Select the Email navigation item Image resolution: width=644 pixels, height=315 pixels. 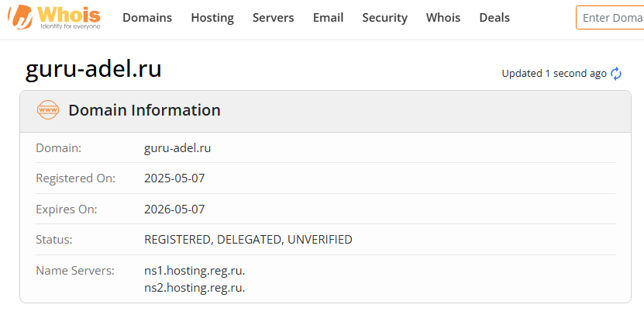(x=328, y=18)
